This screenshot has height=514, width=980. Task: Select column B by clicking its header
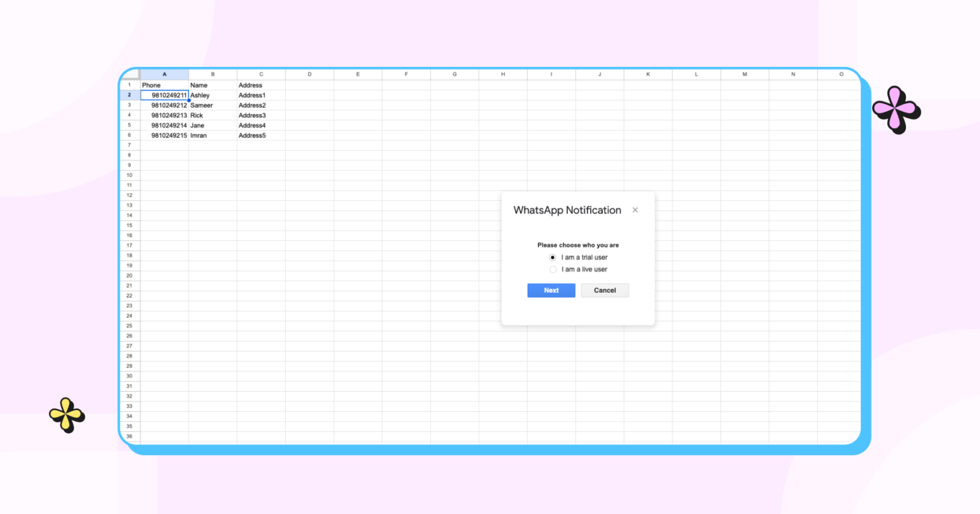pos(212,74)
